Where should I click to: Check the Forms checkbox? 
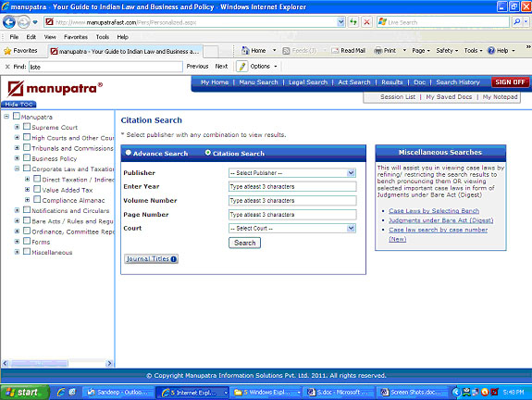pyautogui.click(x=27, y=241)
